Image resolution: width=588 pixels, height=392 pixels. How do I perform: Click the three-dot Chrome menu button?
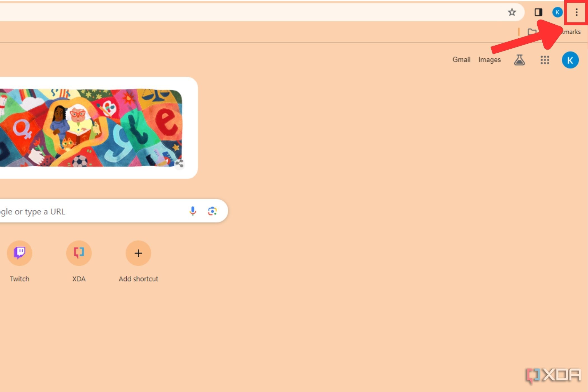[577, 12]
